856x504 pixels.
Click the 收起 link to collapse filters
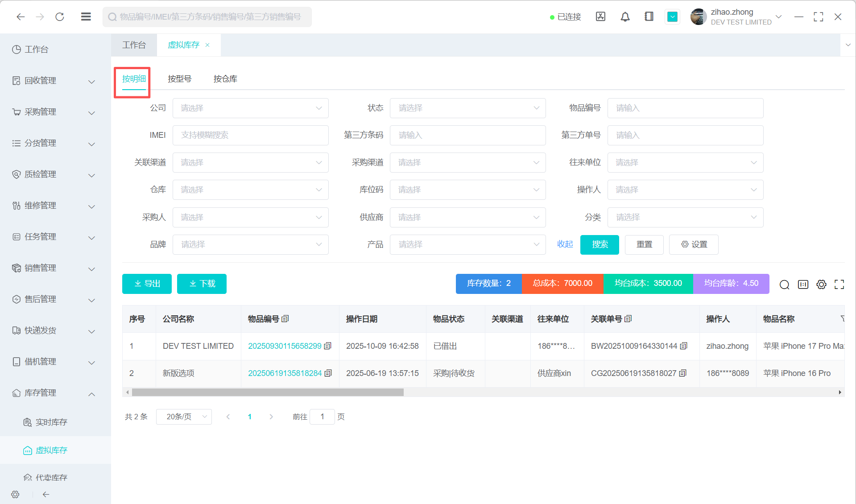pyautogui.click(x=565, y=244)
